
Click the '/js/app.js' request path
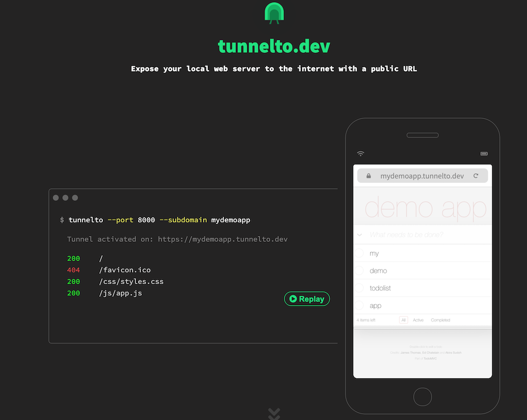click(121, 294)
